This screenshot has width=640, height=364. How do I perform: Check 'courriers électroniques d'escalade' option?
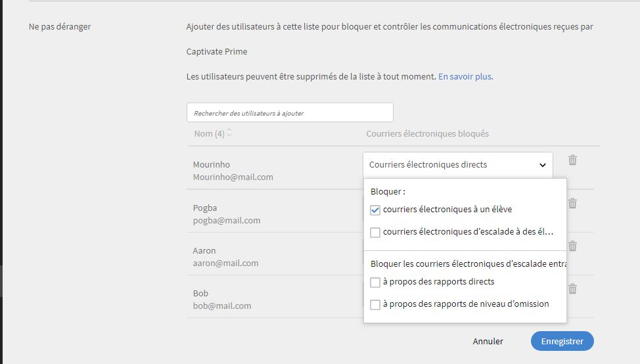(x=375, y=232)
